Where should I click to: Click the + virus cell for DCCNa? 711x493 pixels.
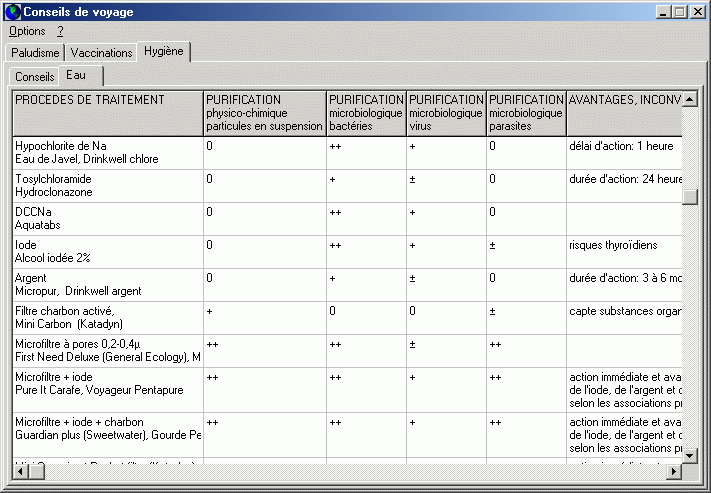pos(446,219)
